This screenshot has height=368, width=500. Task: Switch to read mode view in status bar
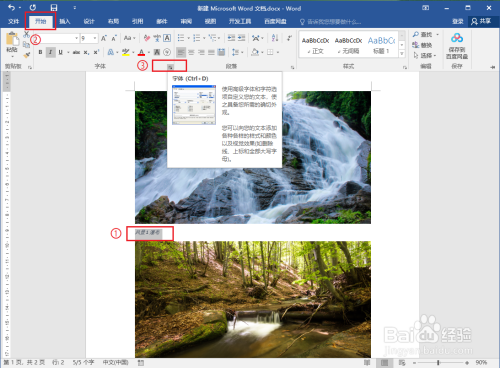(367, 362)
